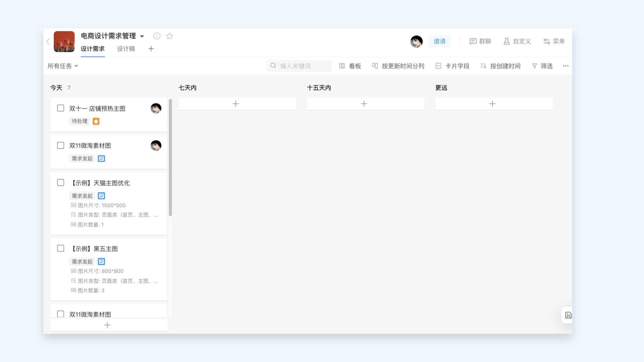The height and width of the screenshot is (362, 644).
Task: Open the 按更新时间分列 grouping dropdown
Action: click(x=398, y=66)
